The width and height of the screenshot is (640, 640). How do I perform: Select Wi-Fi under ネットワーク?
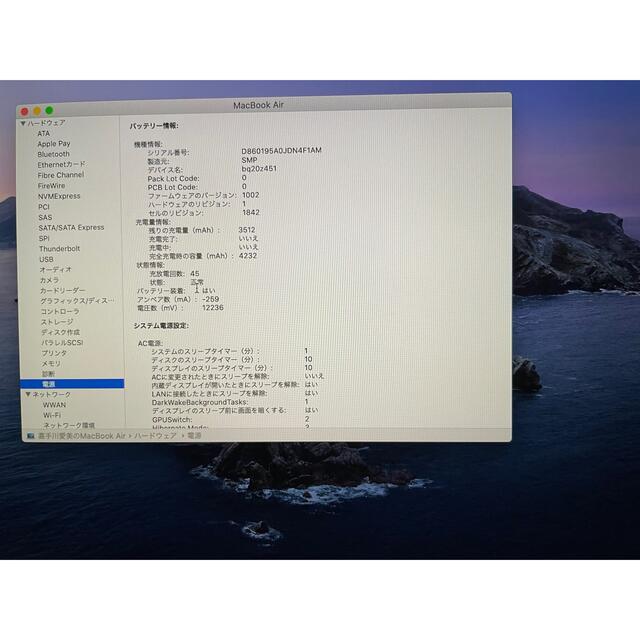[52, 415]
